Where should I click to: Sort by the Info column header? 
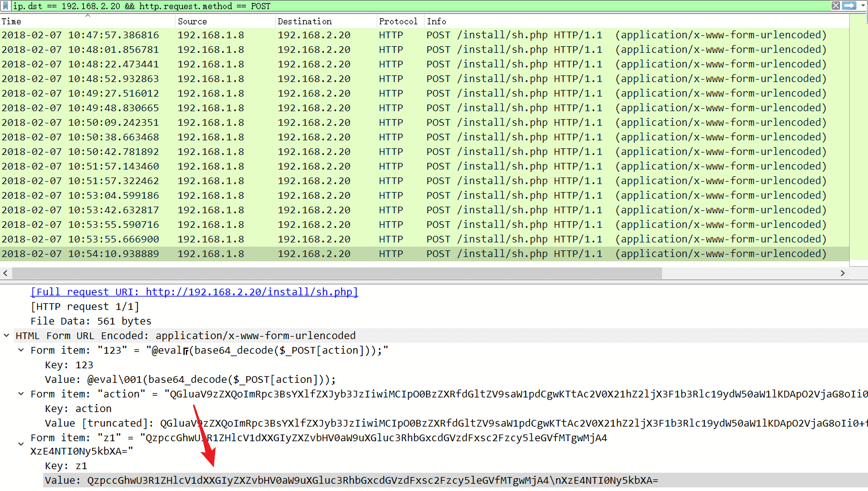tap(636, 21)
